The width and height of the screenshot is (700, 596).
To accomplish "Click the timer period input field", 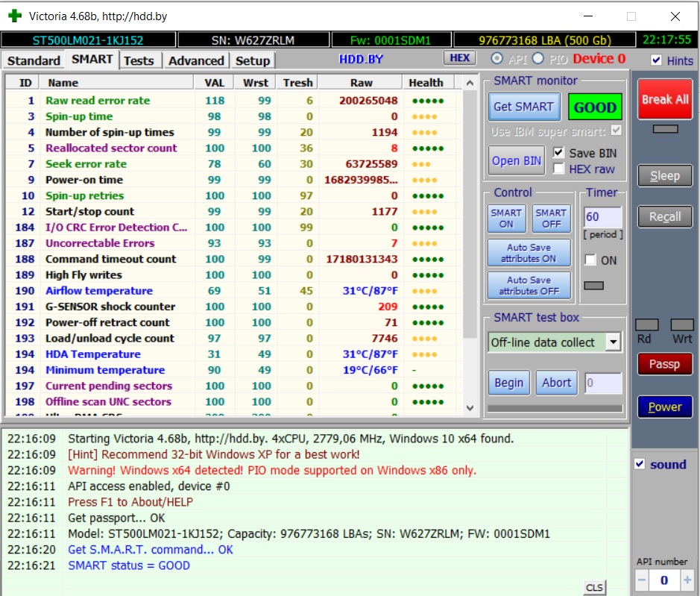I will click(602, 217).
